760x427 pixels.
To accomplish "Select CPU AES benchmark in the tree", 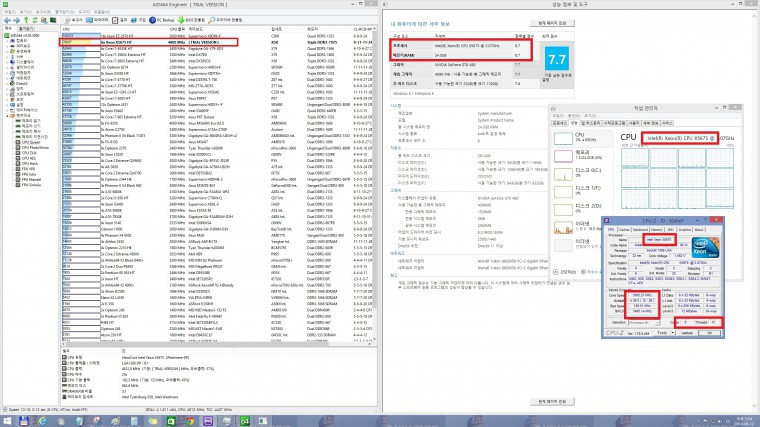I will (26, 158).
